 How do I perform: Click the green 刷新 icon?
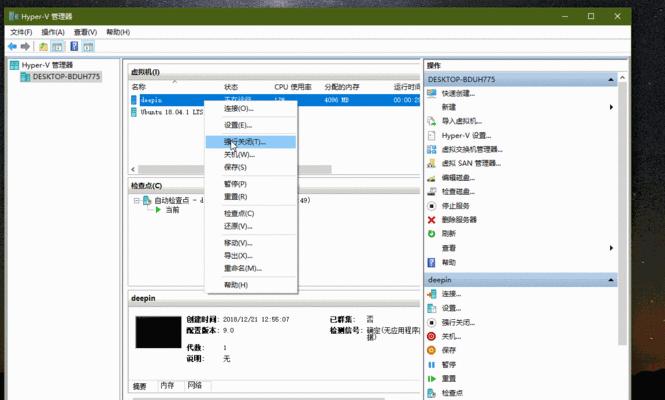tap(432, 234)
